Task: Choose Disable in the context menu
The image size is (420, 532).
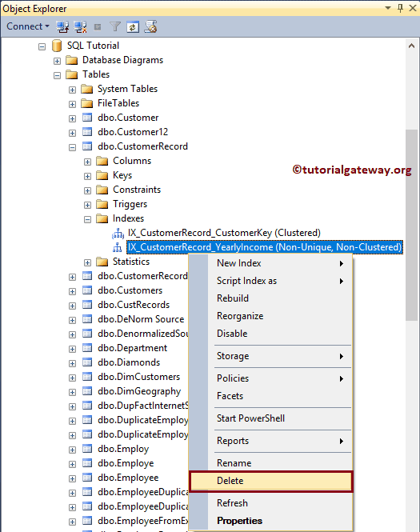Action: [x=270, y=334]
